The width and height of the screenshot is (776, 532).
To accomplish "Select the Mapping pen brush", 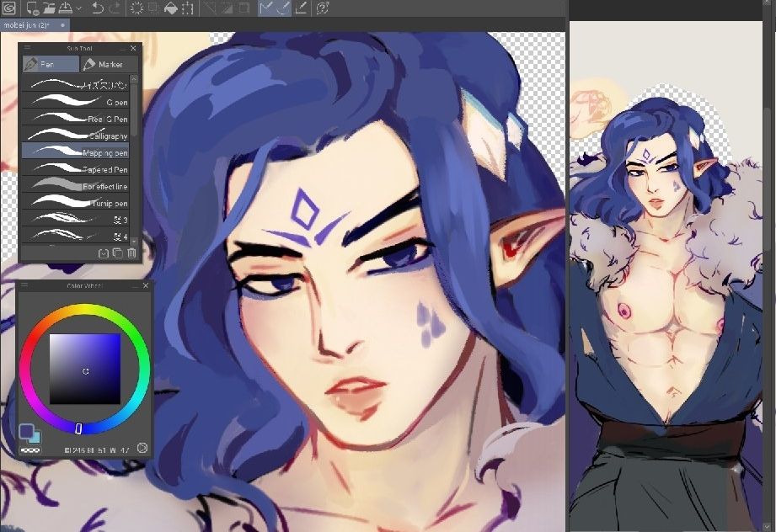I will (75, 152).
